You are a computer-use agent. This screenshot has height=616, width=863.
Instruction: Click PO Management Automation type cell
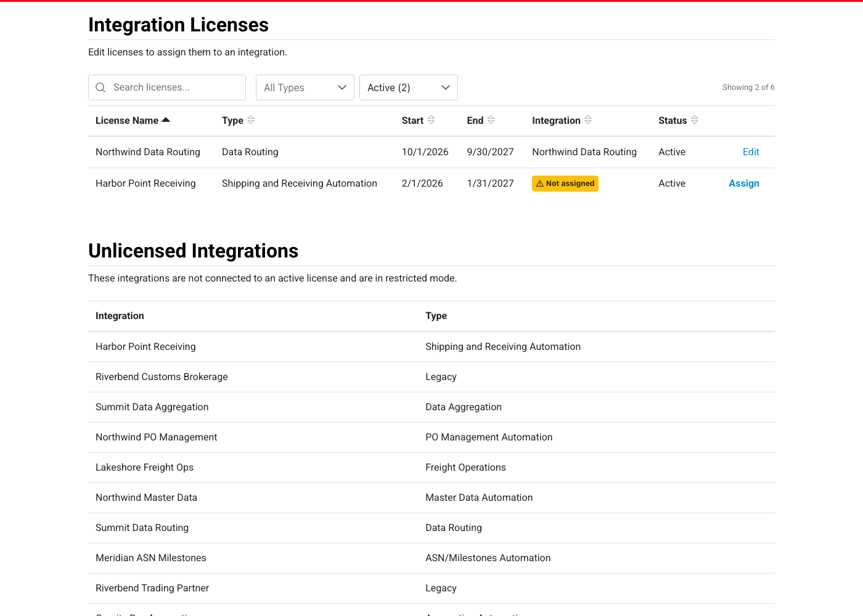click(489, 437)
